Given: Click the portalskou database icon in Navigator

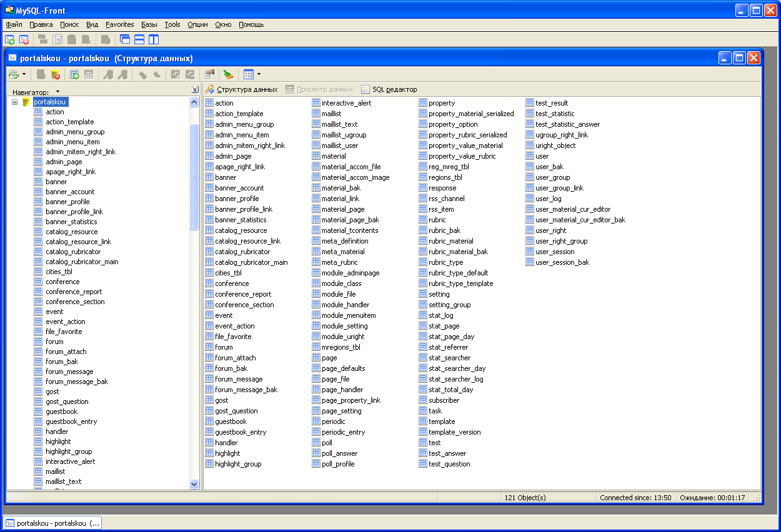Looking at the screenshot, I should coord(26,102).
